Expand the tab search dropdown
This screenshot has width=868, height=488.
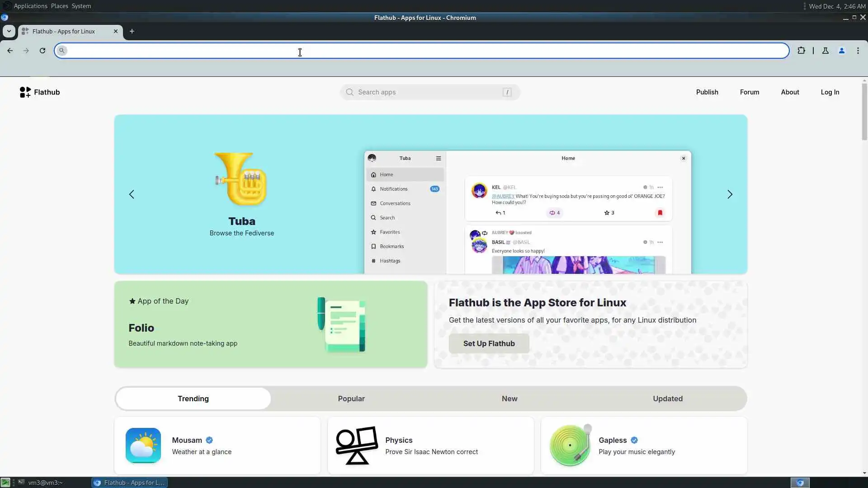9,31
